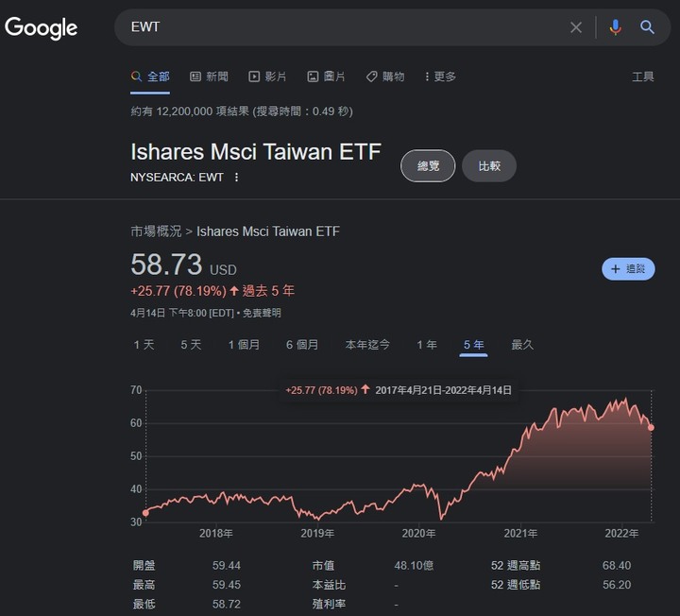Click the 2022年 axis label
The height and width of the screenshot is (616, 680).
click(x=621, y=533)
